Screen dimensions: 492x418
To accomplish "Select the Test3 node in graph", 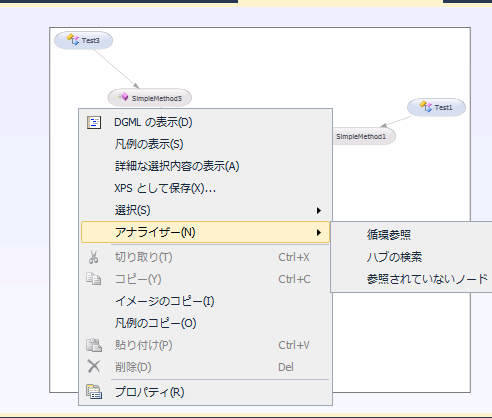I will click(83, 40).
